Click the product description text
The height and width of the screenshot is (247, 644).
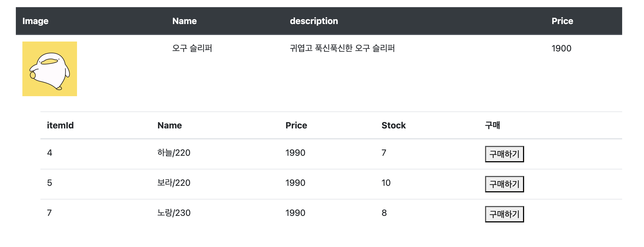pyautogui.click(x=342, y=48)
